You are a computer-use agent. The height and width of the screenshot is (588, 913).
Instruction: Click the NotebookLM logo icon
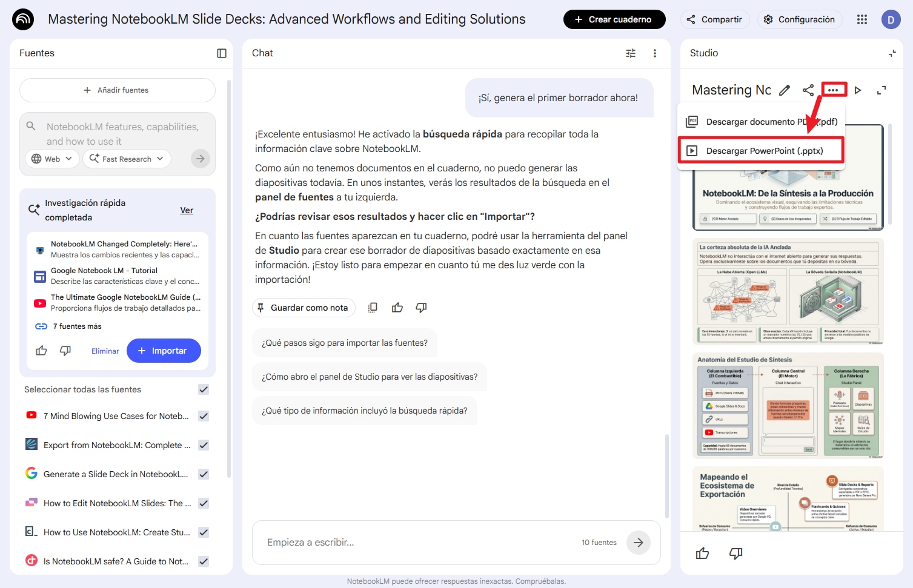[x=23, y=19]
